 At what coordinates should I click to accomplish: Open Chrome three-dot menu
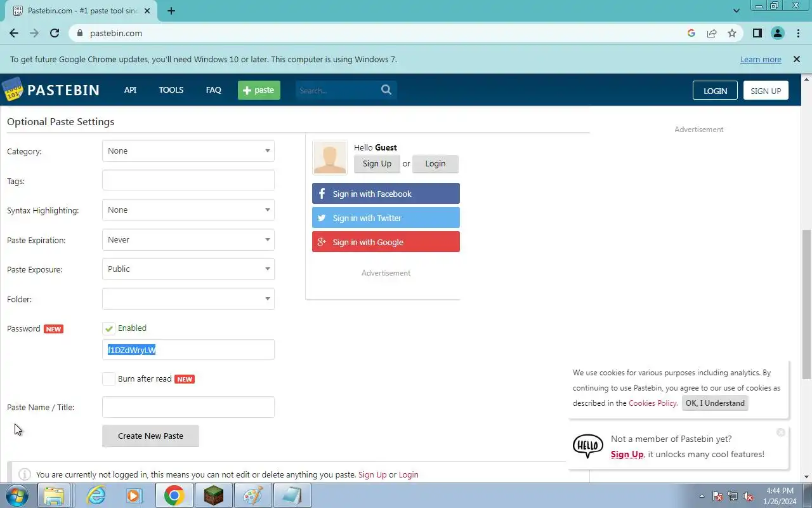(x=798, y=33)
